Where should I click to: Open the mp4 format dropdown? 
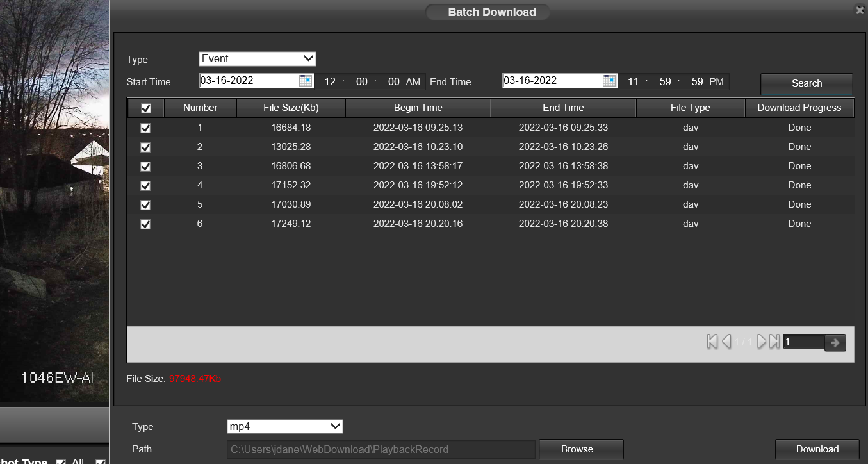tap(285, 426)
